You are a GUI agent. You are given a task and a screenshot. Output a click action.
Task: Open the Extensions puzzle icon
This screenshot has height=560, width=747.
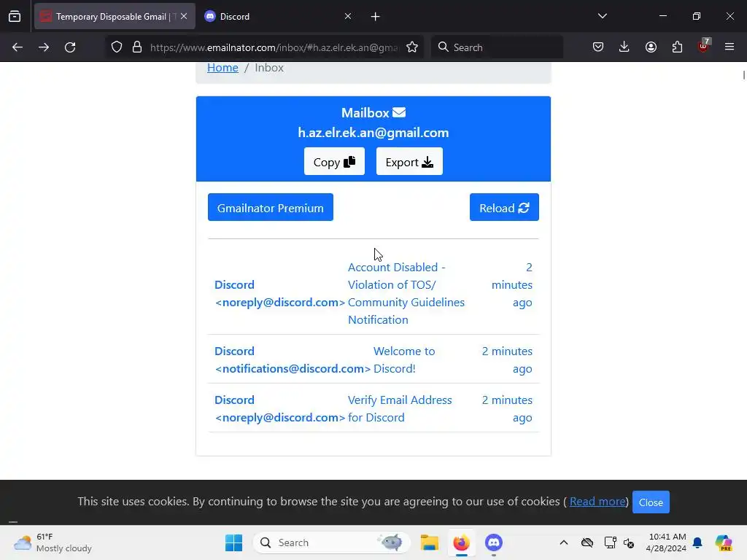coord(677,47)
